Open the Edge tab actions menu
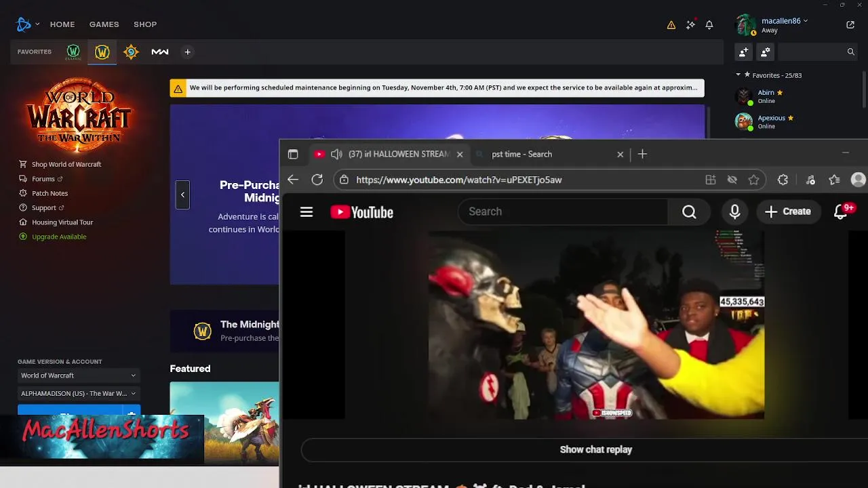The width and height of the screenshot is (868, 488). (293, 155)
